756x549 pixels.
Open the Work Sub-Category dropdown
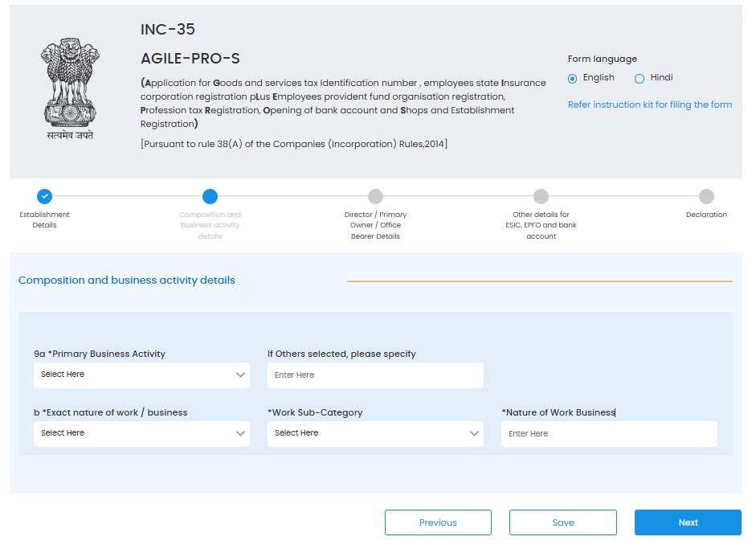point(375,433)
